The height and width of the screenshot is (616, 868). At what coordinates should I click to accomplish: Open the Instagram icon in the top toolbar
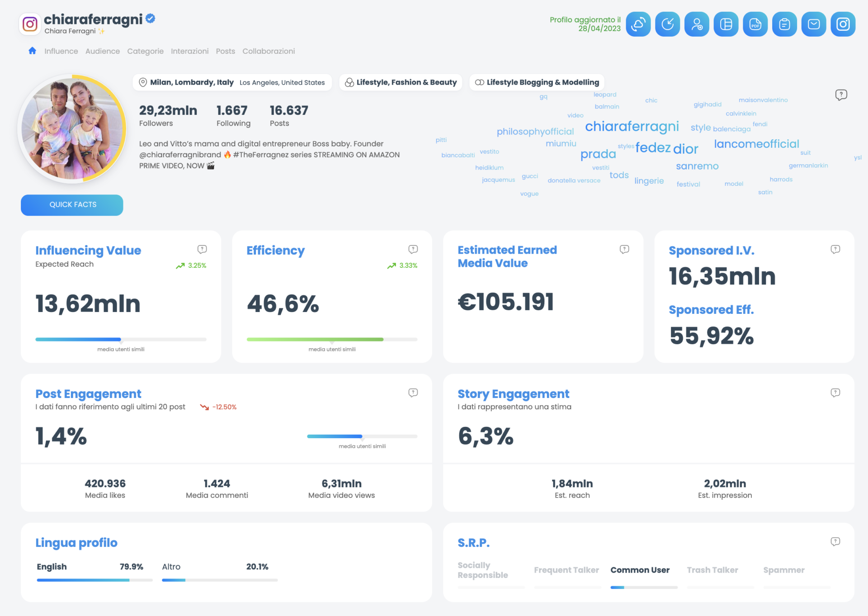(x=843, y=24)
